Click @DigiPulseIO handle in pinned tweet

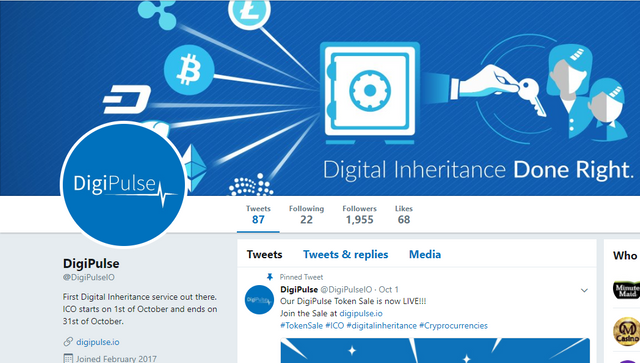[x=346, y=290]
